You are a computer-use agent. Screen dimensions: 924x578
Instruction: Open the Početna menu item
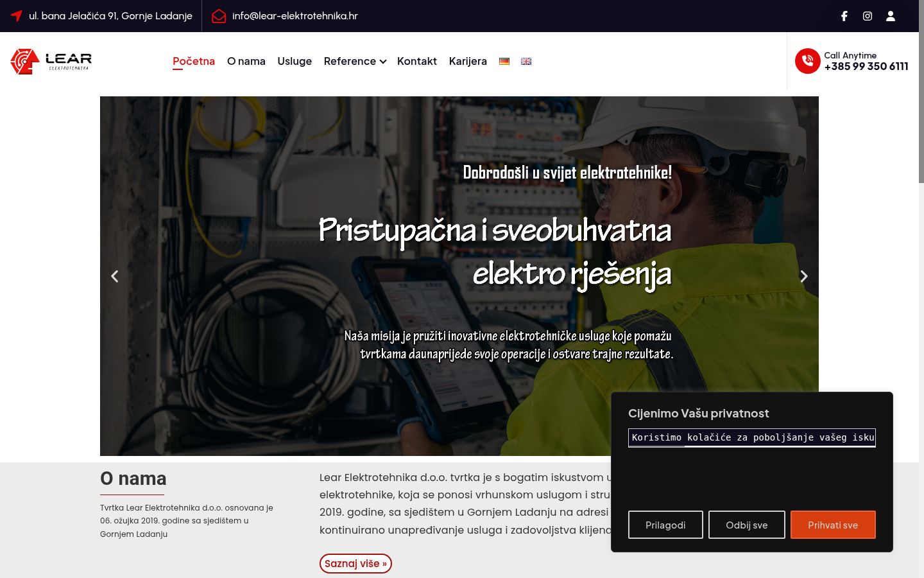point(194,61)
